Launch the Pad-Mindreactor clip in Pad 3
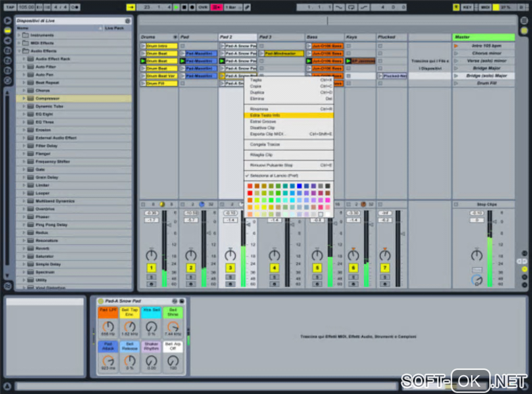This screenshot has height=394, width=532. (262, 53)
